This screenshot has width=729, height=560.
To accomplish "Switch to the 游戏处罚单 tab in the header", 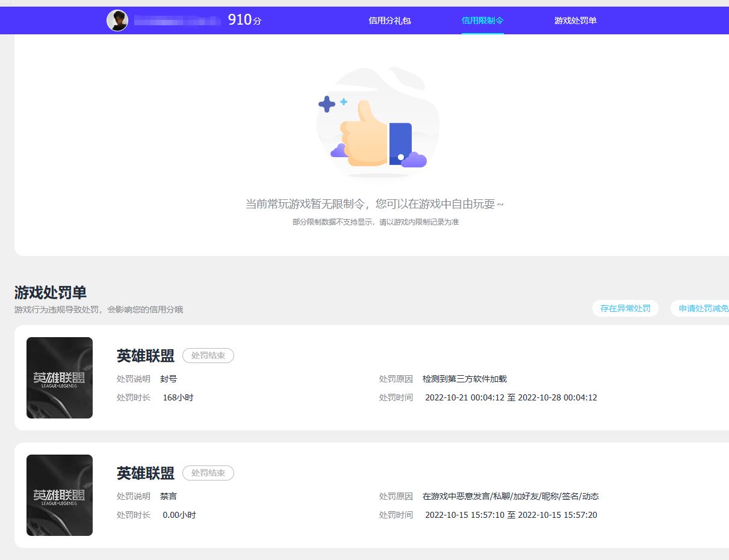I will [575, 20].
